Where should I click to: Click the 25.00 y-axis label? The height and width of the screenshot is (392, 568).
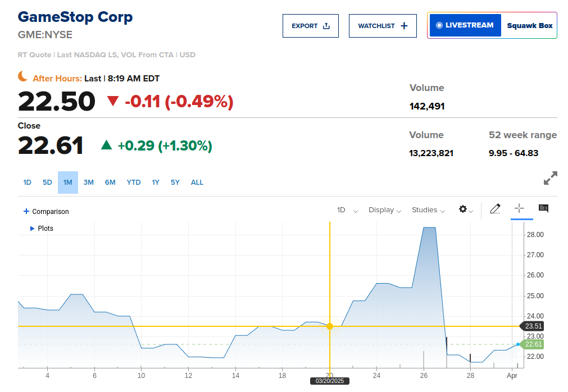point(535,296)
